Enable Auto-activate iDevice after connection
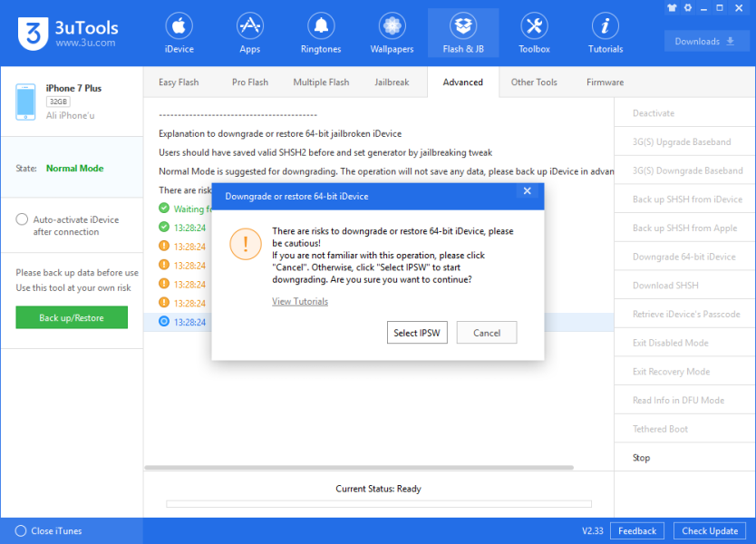Image resolution: width=756 pixels, height=544 pixels. [22, 219]
